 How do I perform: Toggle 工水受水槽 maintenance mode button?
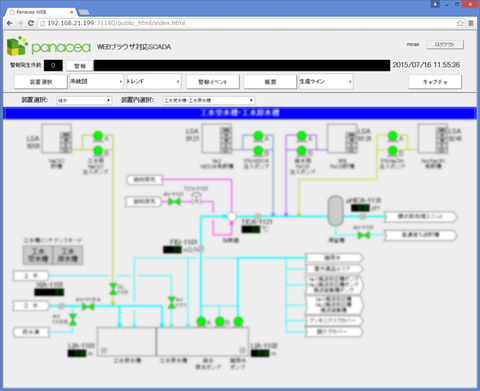[x=38, y=255]
